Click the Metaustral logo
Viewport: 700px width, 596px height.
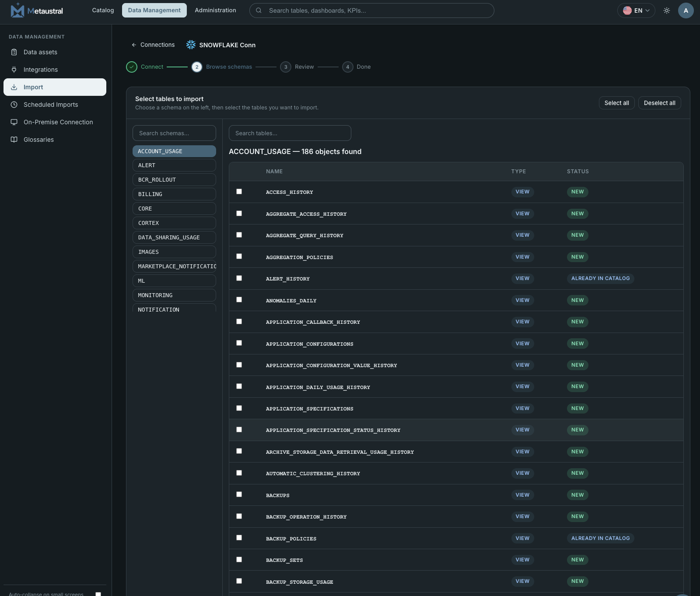(x=37, y=11)
